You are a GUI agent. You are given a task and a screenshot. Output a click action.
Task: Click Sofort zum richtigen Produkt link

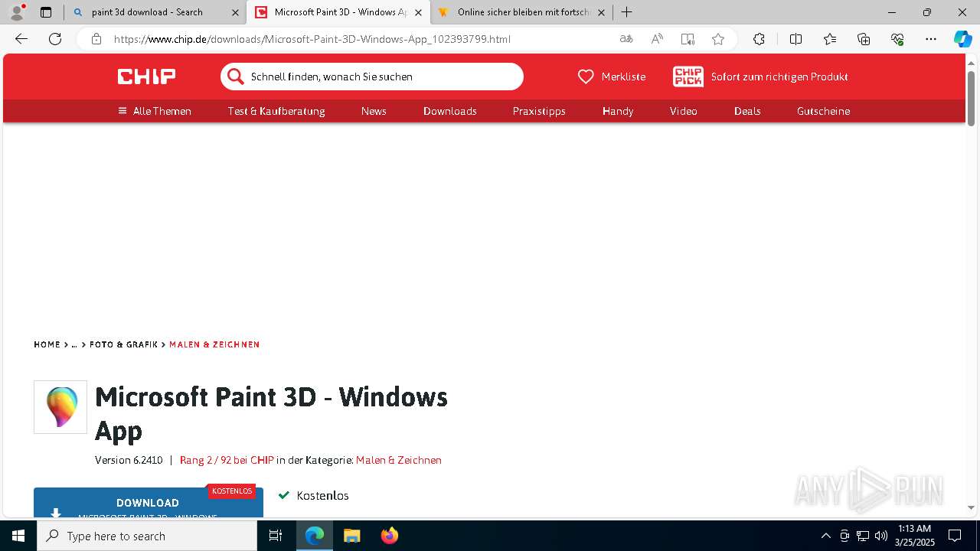[779, 77]
